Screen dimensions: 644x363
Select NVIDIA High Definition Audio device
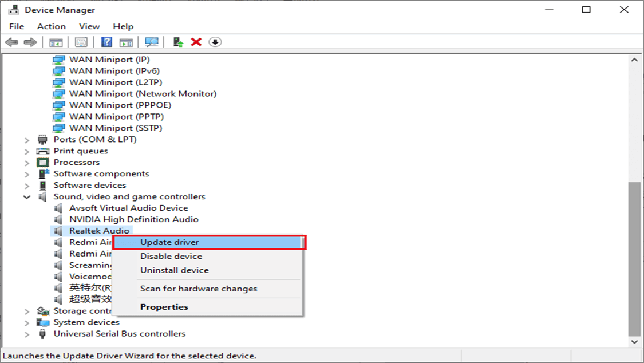133,219
